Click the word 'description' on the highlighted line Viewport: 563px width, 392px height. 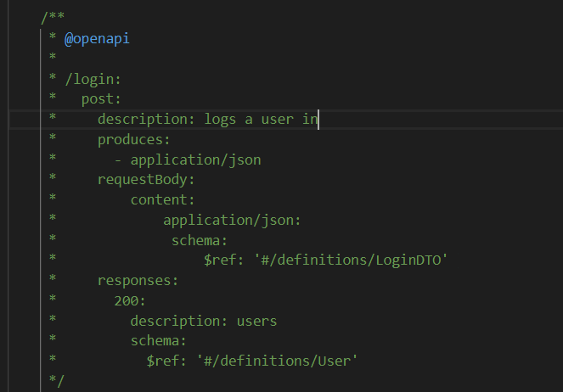[x=142, y=120]
